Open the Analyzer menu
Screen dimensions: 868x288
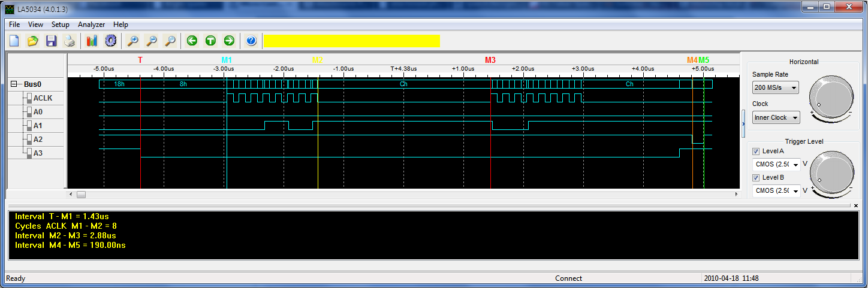click(x=91, y=25)
